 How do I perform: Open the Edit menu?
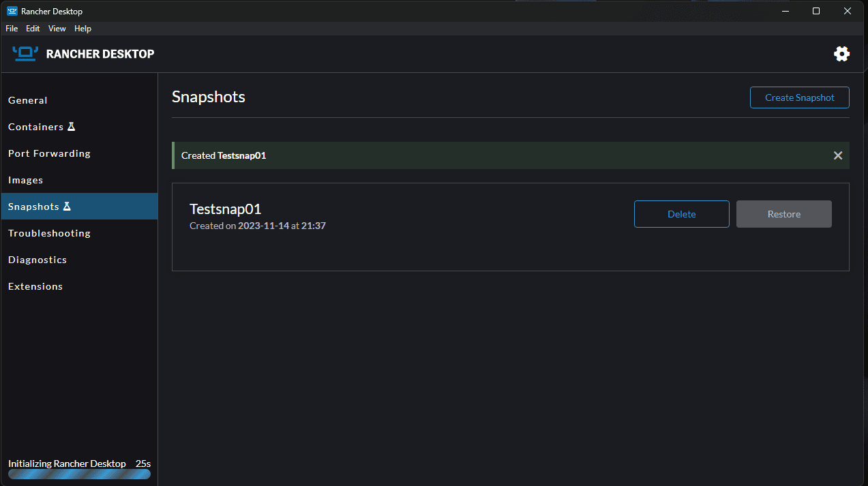pos(33,29)
